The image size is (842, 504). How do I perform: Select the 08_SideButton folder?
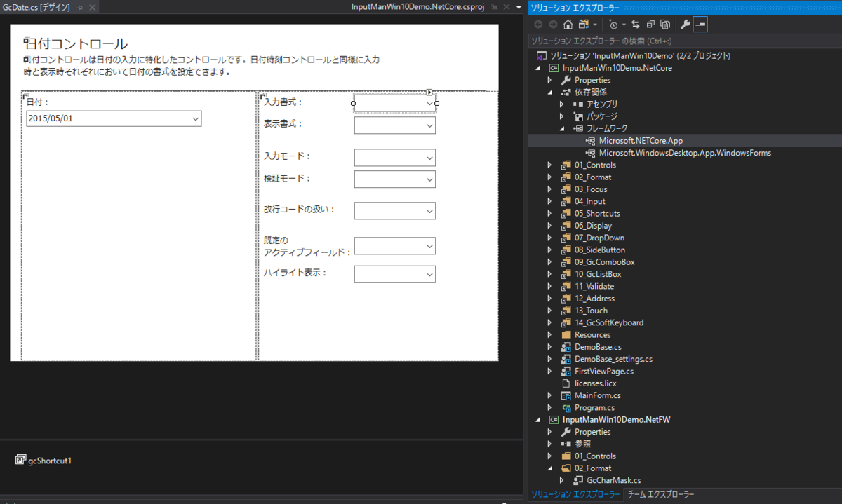[600, 250]
